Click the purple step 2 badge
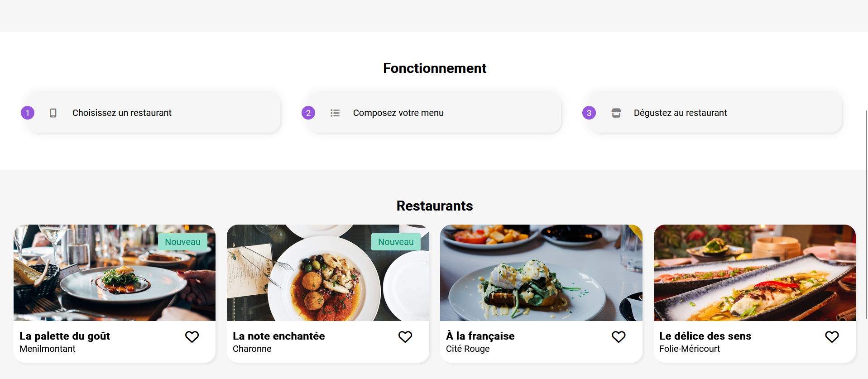This screenshot has height=379, width=868. (308, 113)
